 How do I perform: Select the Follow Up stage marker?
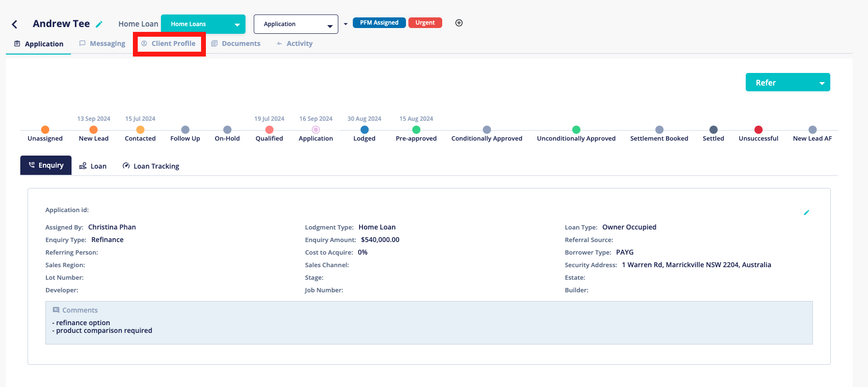[185, 129]
